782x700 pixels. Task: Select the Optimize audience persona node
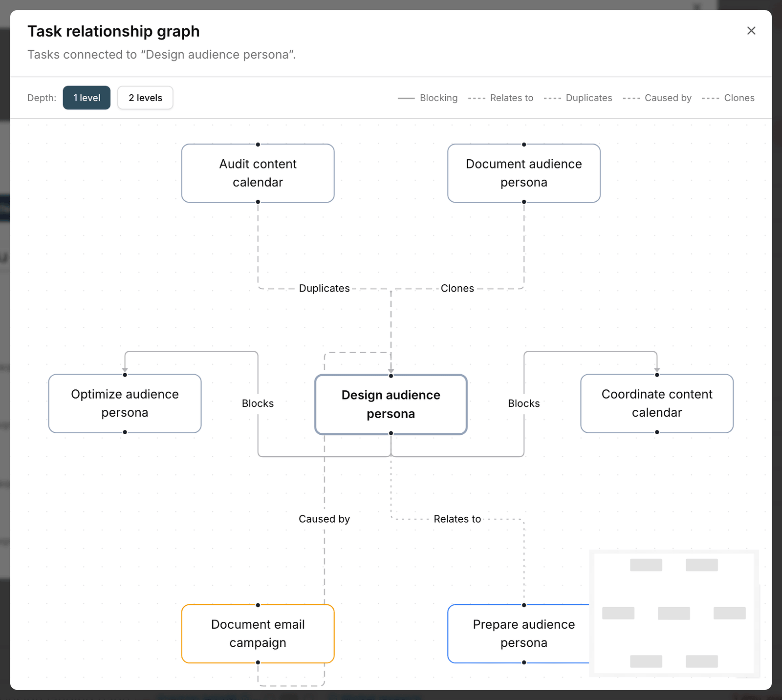pos(125,403)
